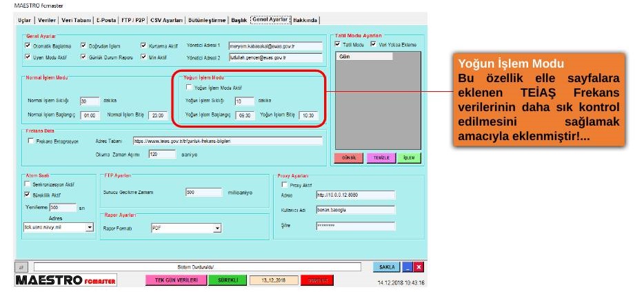Click the Kullanıcı Adı field
Viewport: 644px width, 292px height.
[x=356, y=210]
